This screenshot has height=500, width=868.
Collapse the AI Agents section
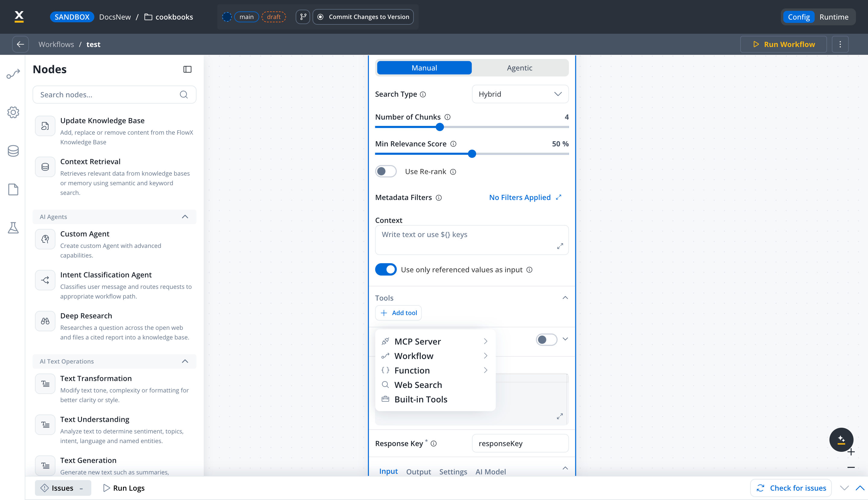click(185, 217)
